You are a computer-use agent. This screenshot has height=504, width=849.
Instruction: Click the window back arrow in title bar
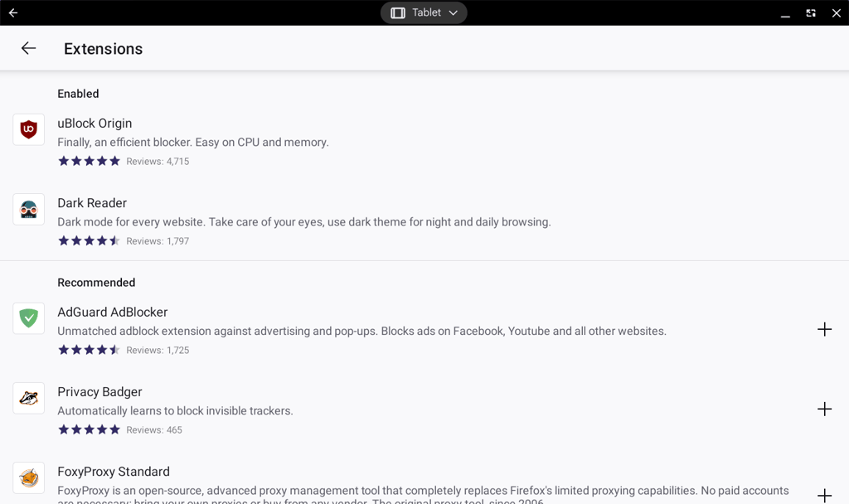pyautogui.click(x=13, y=12)
